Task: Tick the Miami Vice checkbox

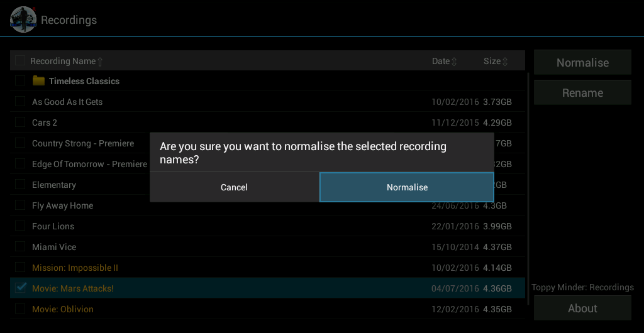Action: 20,247
